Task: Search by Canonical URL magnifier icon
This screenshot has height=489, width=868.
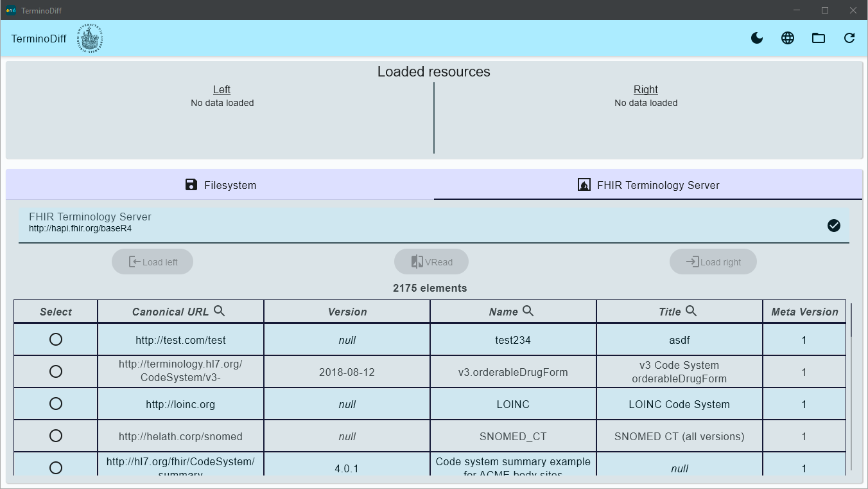Action: click(220, 311)
